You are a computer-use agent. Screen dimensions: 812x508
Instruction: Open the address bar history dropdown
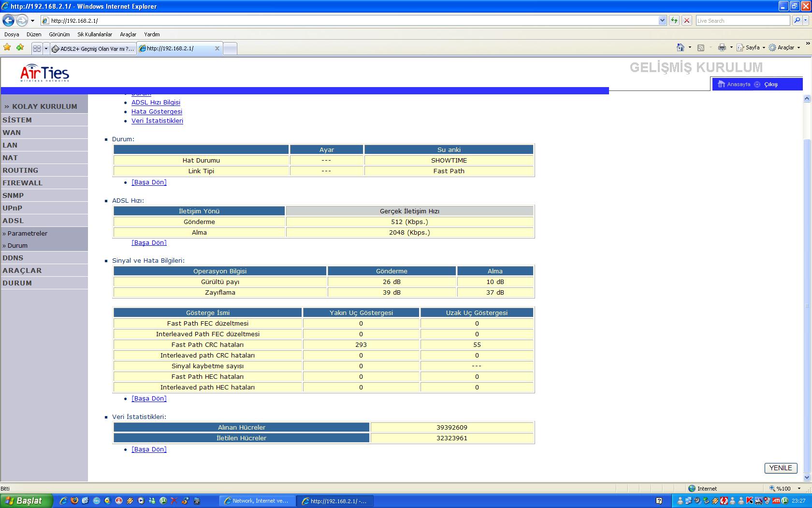point(662,20)
